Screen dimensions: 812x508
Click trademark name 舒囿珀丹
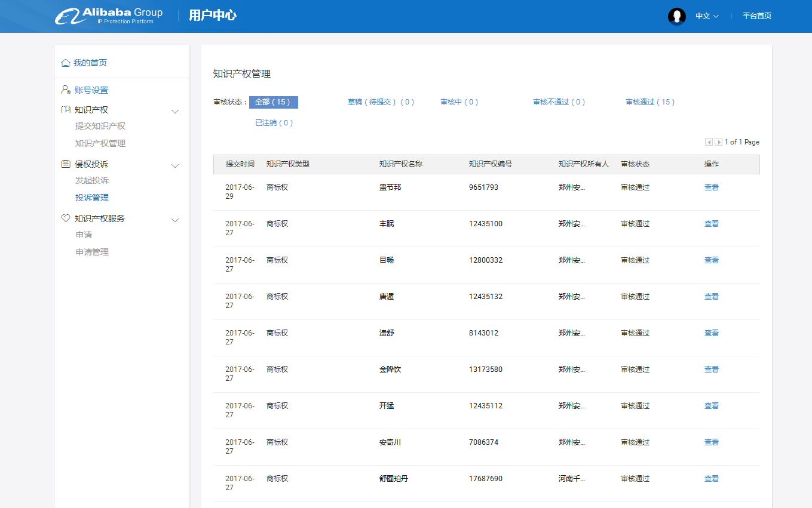394,479
